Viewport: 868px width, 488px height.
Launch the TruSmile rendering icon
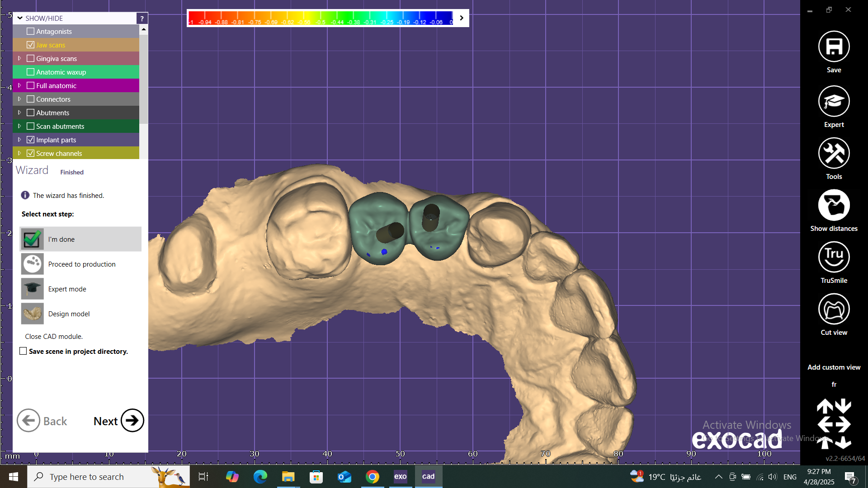pos(834,258)
